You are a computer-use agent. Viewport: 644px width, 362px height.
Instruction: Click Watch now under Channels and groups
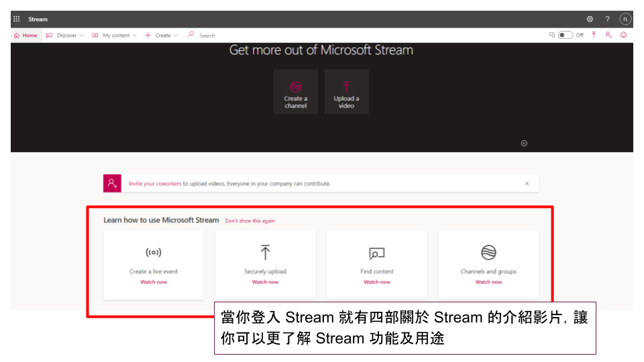(489, 282)
